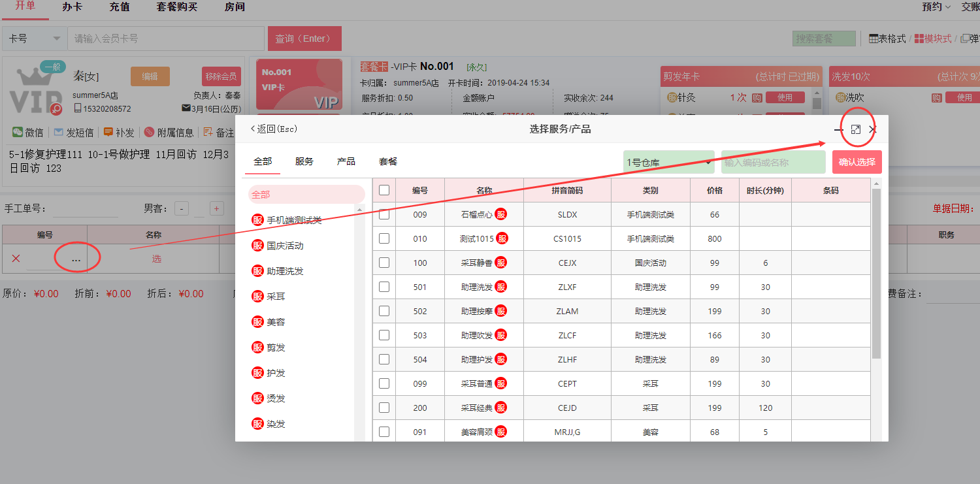The image size is (980, 484).
Task: Click 使用 button for 洗吹
Action: 965,97
